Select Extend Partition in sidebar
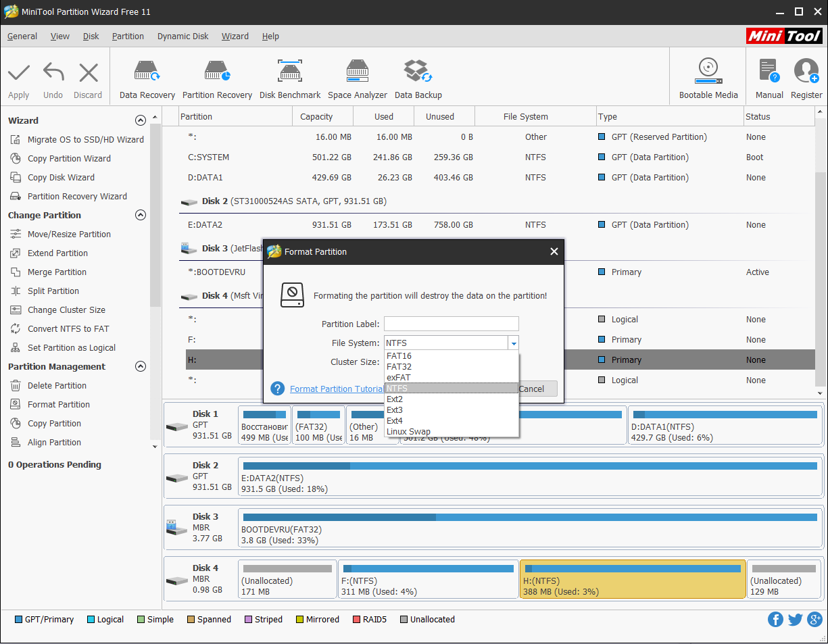Image resolution: width=828 pixels, height=644 pixels. coord(57,253)
